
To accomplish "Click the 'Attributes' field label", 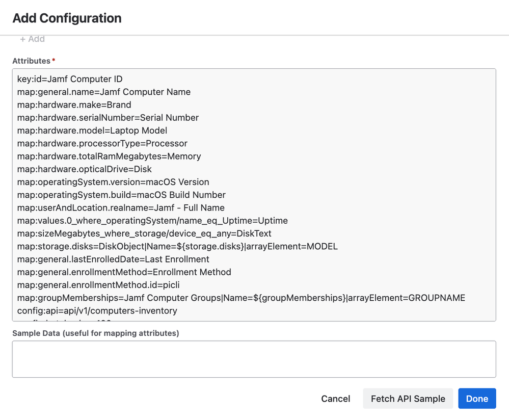I will pos(32,61).
